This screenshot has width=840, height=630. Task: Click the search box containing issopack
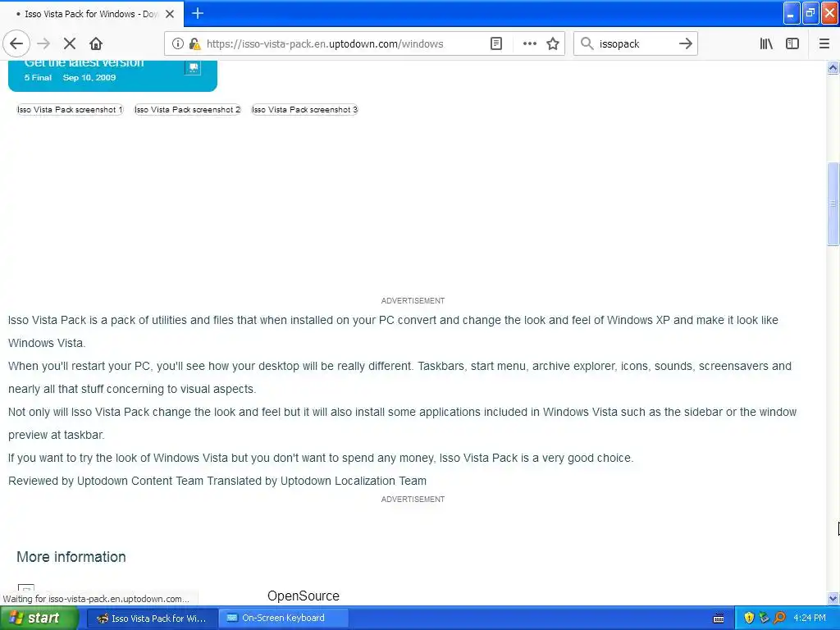click(636, 44)
